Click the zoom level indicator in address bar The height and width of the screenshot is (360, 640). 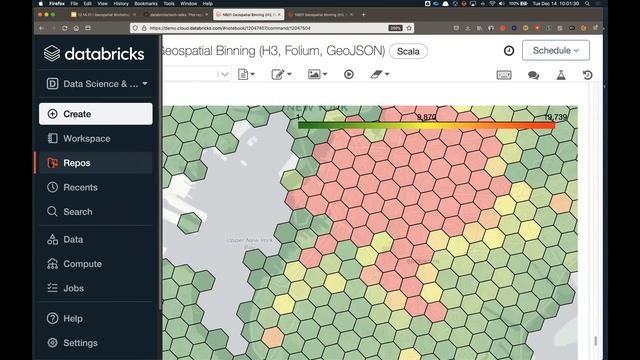pyautogui.click(x=395, y=28)
